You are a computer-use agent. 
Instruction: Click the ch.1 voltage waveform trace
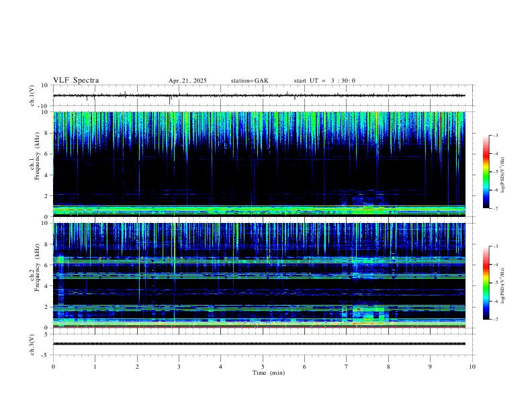coord(259,95)
